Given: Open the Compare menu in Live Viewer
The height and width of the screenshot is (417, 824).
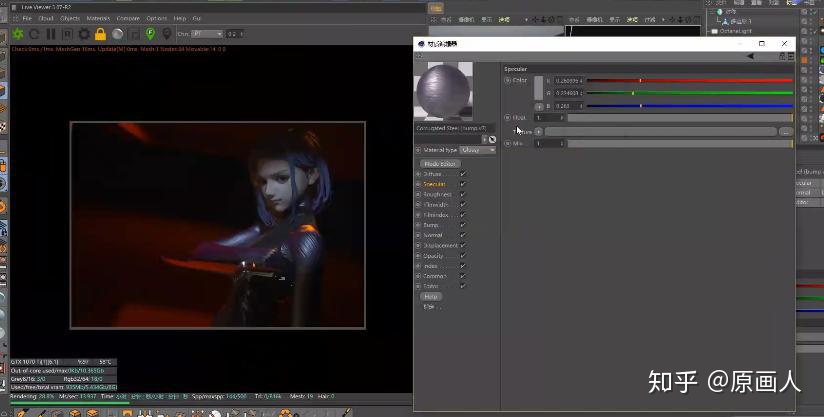Looking at the screenshot, I should pos(128,18).
